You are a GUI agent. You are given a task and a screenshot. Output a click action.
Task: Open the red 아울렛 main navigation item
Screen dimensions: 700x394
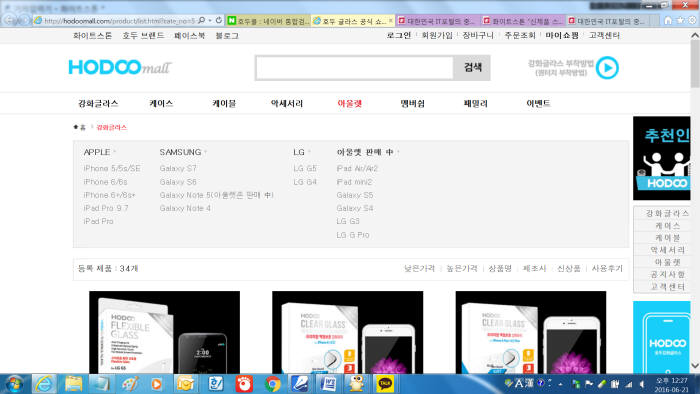point(350,104)
